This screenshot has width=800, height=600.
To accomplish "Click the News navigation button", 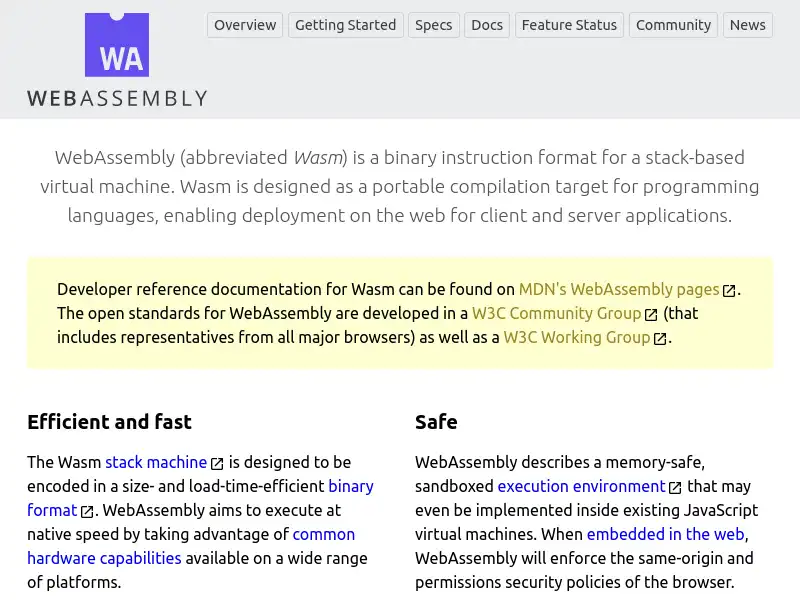I will point(747,25).
